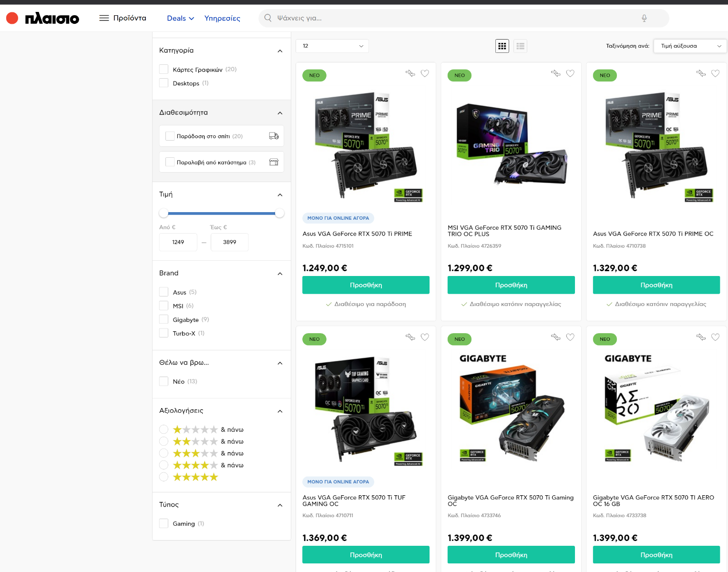Edit the 3899 maximum price field
Viewport: 728px width, 572px height.
point(229,242)
